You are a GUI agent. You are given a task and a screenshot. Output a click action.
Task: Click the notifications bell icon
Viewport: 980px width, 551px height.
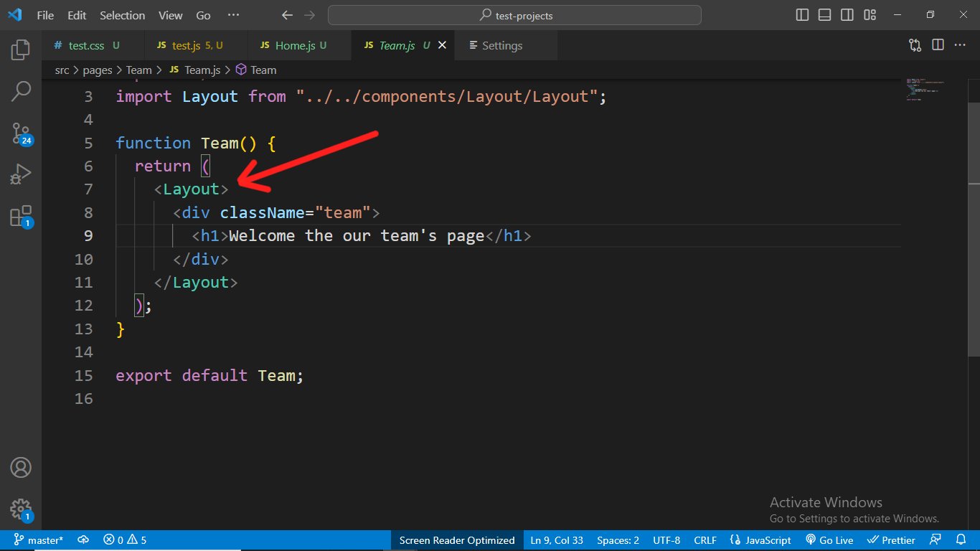(961, 540)
